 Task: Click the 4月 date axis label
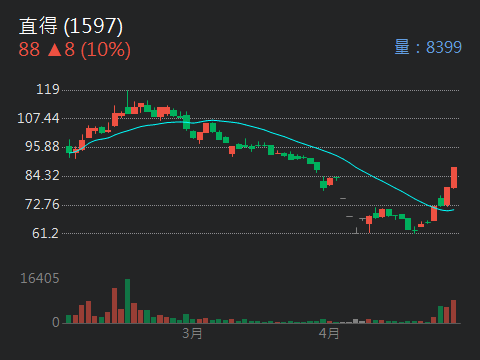[329, 333]
